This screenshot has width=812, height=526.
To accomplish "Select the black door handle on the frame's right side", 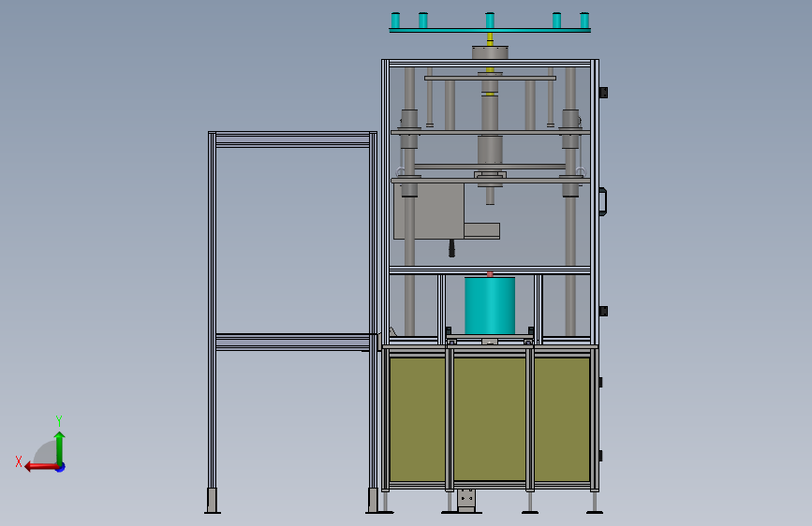I will coord(603,201).
